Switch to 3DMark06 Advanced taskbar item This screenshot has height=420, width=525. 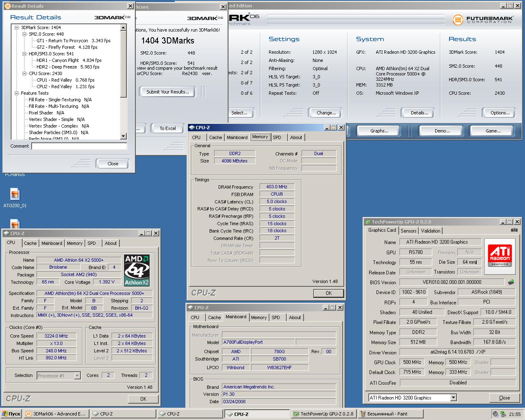click(x=55, y=414)
